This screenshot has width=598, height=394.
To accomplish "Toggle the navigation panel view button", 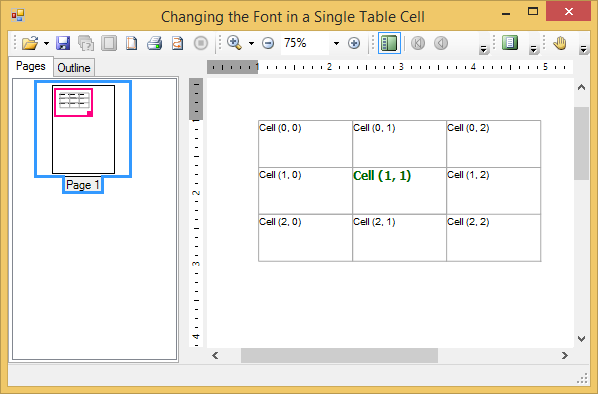I will click(x=389, y=43).
